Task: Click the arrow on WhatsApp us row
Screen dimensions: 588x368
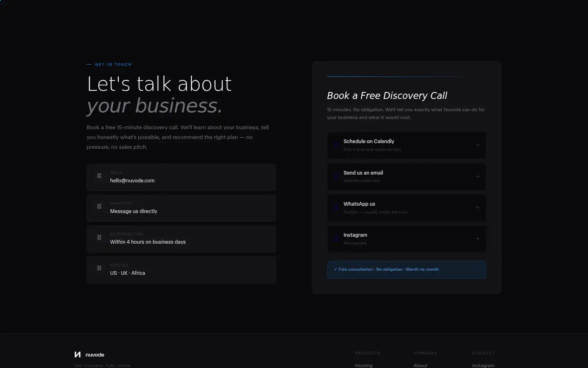Action: (x=477, y=207)
